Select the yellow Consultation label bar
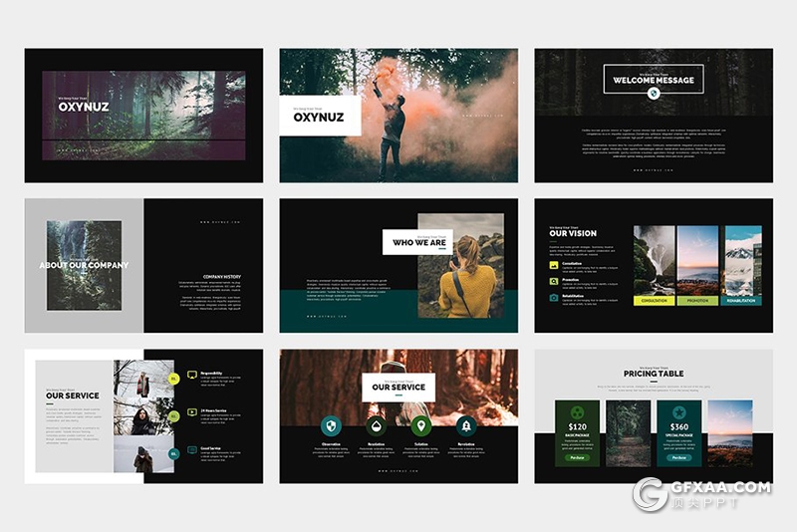Viewport: 797px width, 532px height. [x=655, y=300]
